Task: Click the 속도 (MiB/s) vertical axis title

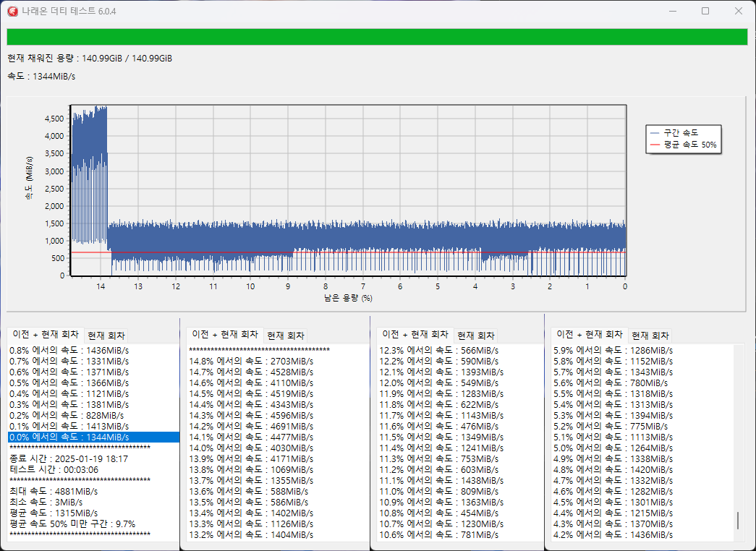Action: [30, 179]
